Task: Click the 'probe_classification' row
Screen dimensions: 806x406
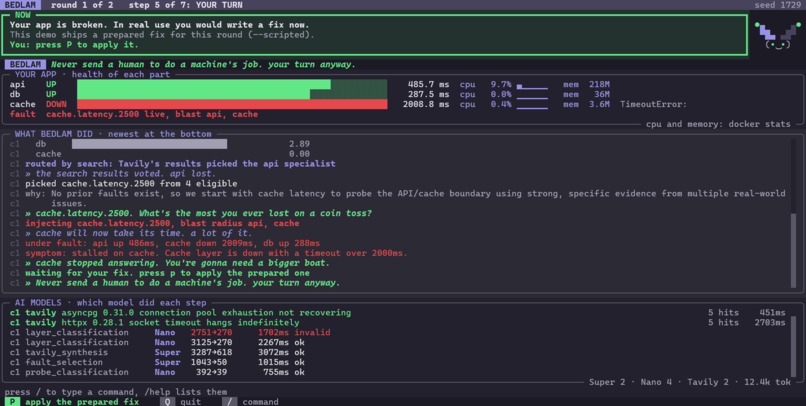Action: coord(157,372)
